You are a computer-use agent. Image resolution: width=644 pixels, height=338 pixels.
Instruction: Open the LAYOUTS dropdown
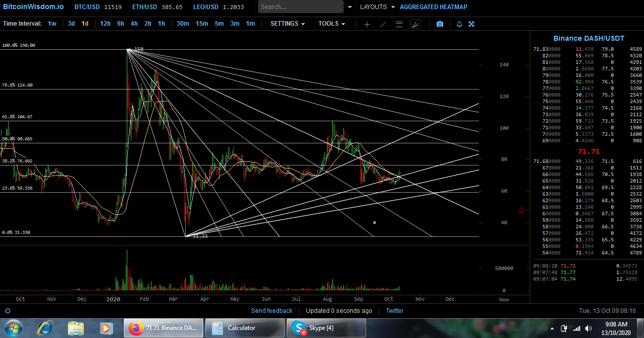click(x=377, y=7)
